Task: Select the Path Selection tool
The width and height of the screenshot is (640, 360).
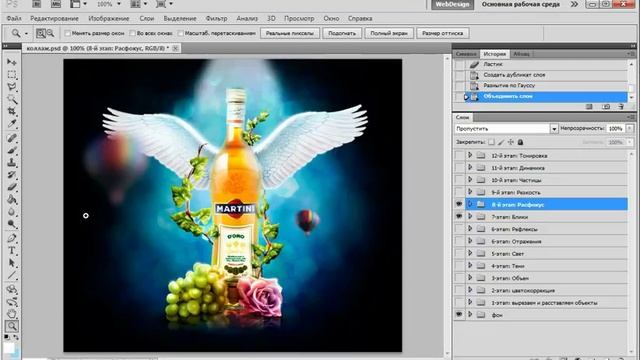Action: [x=11, y=262]
